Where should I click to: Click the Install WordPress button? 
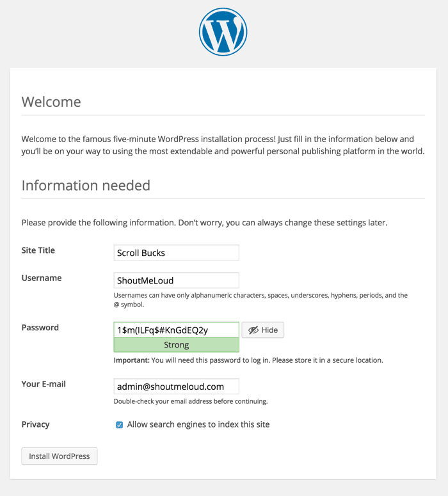pyautogui.click(x=60, y=456)
